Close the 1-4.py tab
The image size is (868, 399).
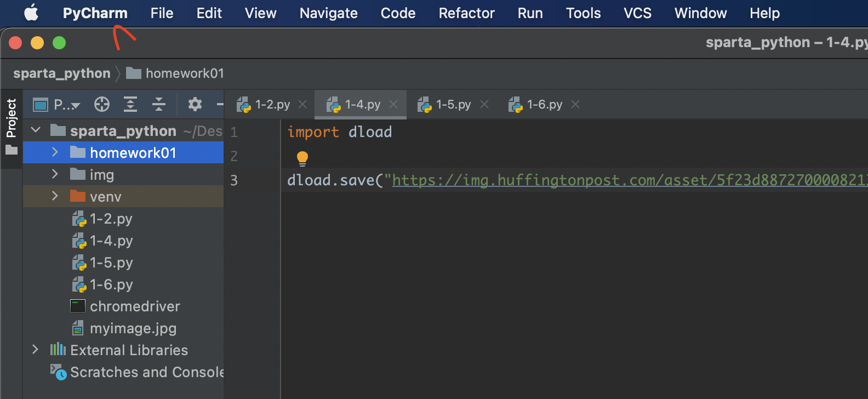click(x=393, y=104)
